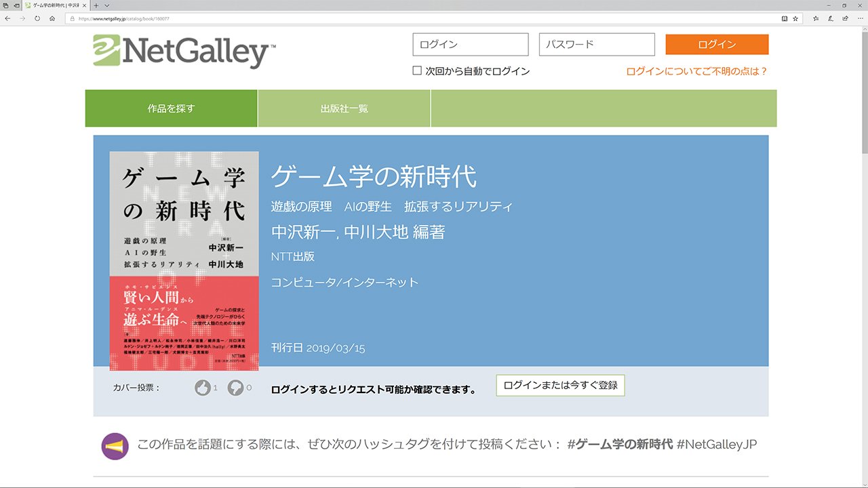
Task: Open ログインについてご不明の点は？ link
Action: [x=696, y=71]
